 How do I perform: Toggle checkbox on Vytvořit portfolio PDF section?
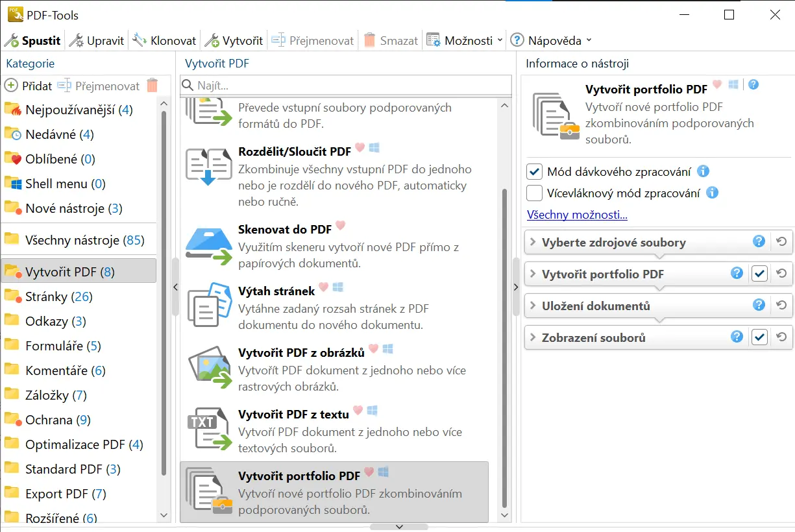[x=759, y=274]
